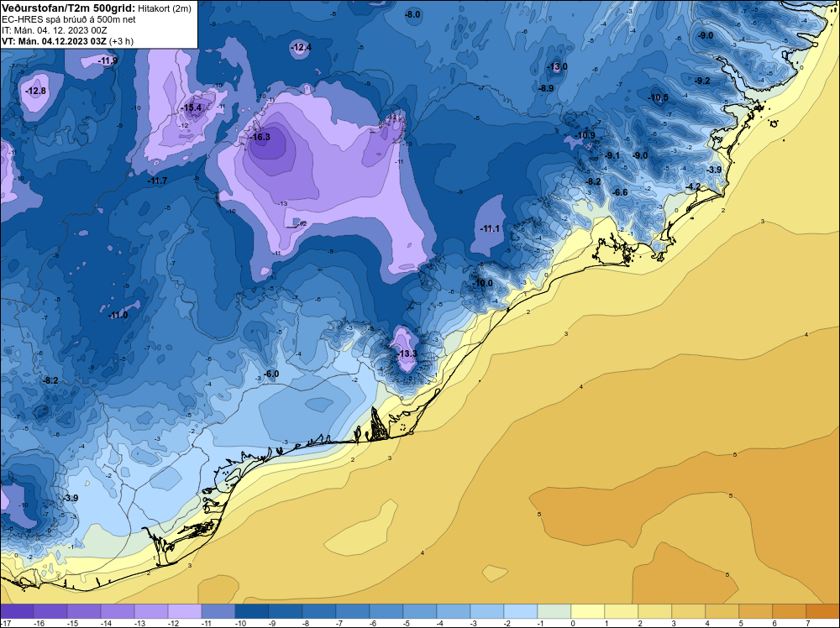The image size is (840, 628).
Task: Click the -11.1 temperature label
Action: (x=490, y=228)
